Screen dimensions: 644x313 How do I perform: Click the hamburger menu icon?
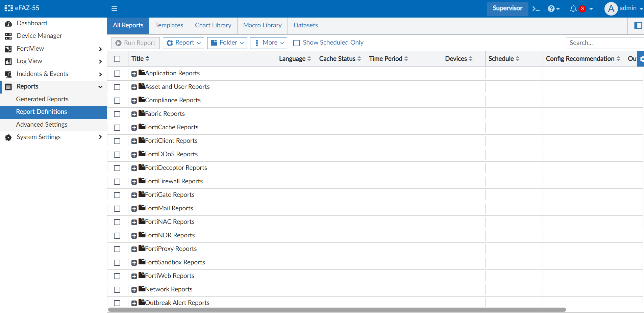115,8
